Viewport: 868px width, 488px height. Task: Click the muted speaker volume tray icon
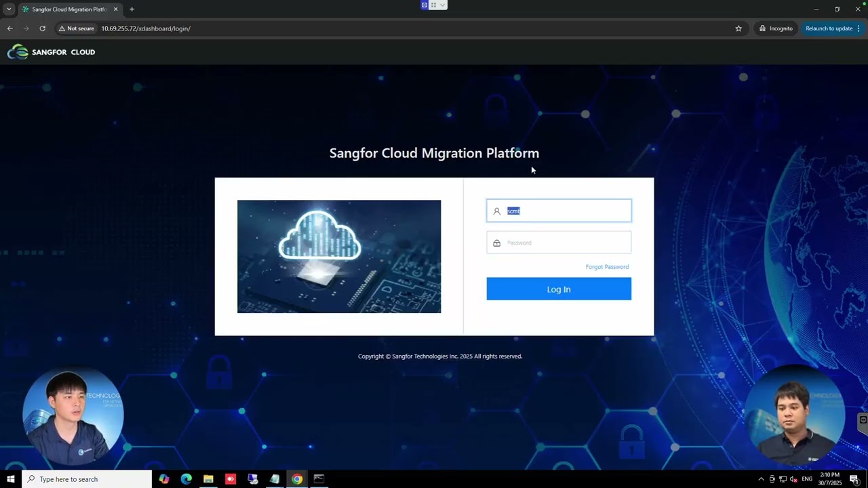pyautogui.click(x=793, y=479)
